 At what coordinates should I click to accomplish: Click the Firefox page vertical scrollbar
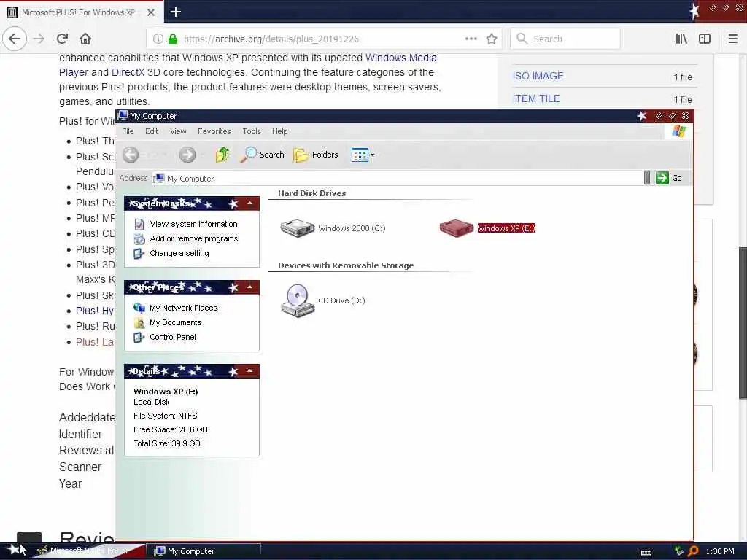[x=743, y=323]
